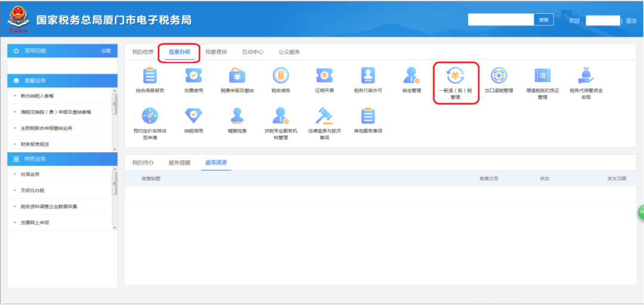644x305 pixels.
Task: Open 发票网上申领 link
Action: pyautogui.click(x=35, y=223)
